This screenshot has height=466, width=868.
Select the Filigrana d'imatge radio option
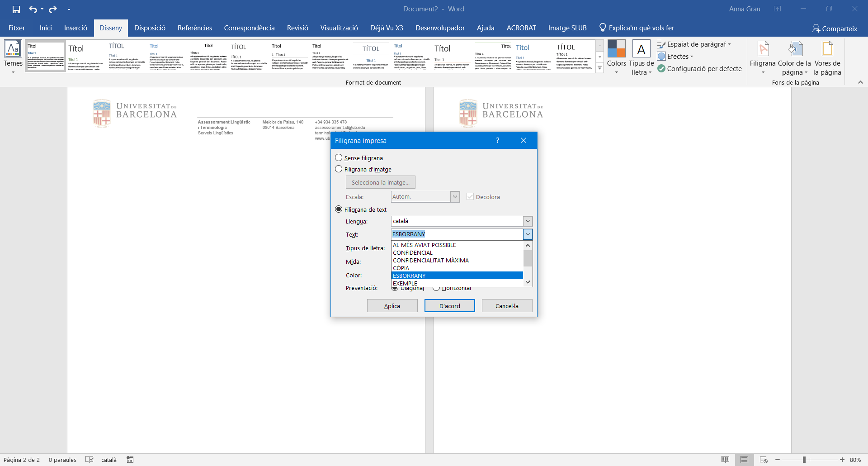coord(339,169)
